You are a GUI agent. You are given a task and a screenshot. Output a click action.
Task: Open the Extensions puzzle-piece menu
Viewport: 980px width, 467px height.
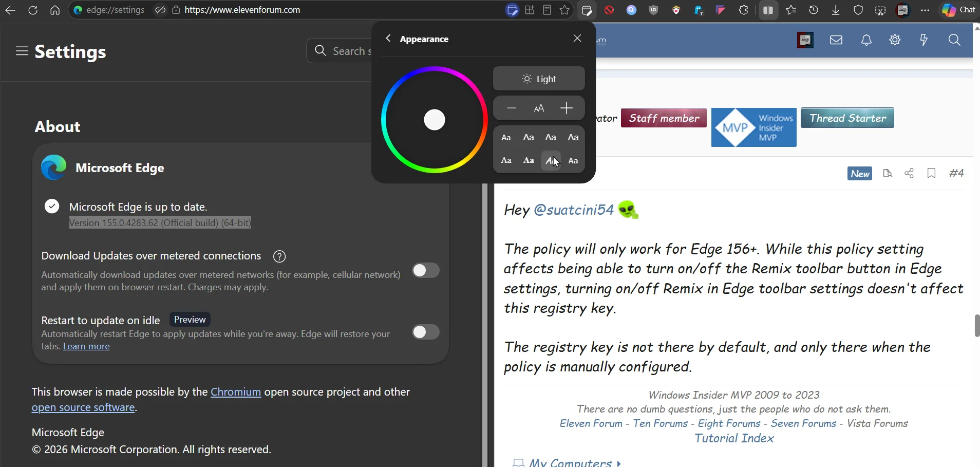point(743,10)
